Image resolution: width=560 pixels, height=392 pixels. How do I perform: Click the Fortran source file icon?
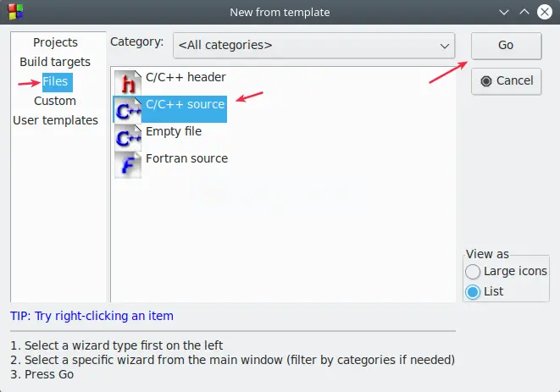[127, 163]
